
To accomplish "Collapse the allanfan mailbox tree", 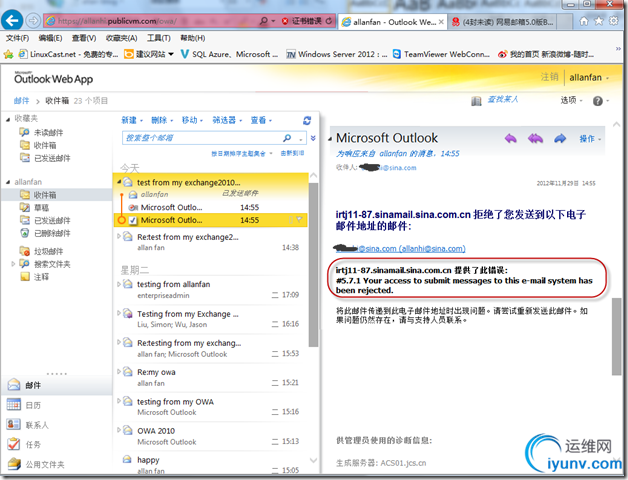I will point(8,182).
